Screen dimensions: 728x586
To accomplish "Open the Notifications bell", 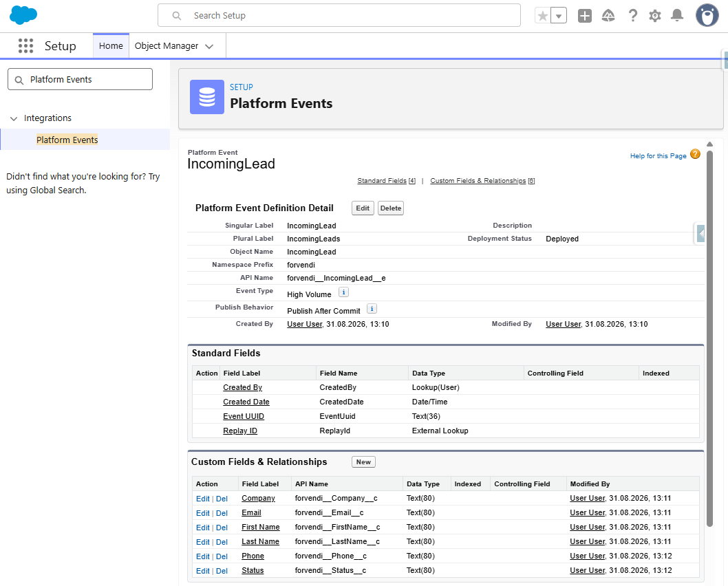I will click(677, 16).
